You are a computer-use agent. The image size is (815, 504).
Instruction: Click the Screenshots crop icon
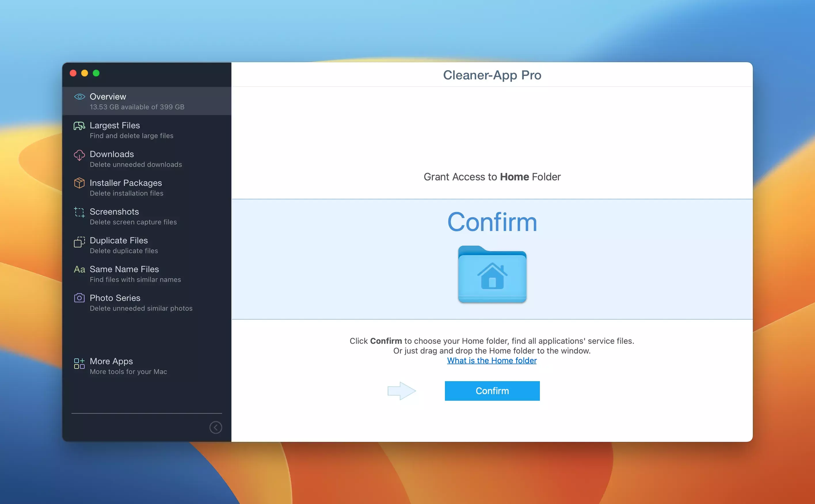(x=79, y=212)
